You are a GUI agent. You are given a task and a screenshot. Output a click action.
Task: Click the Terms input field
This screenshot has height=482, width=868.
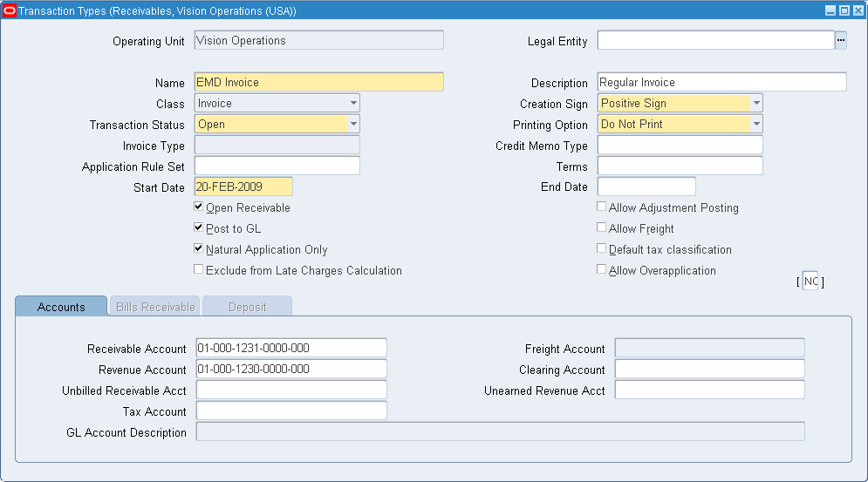coord(680,166)
